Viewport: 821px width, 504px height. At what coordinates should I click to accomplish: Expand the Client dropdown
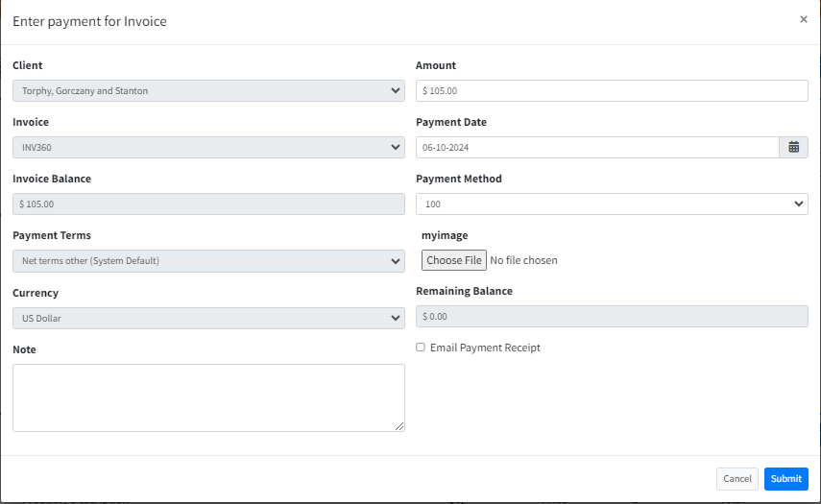[x=208, y=91]
